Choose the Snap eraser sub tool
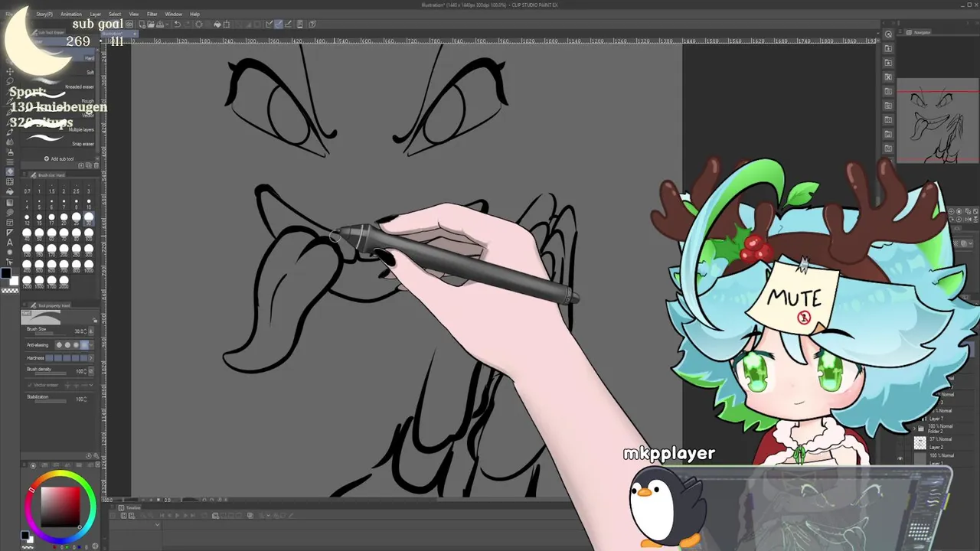980x551 pixels. tap(60, 144)
